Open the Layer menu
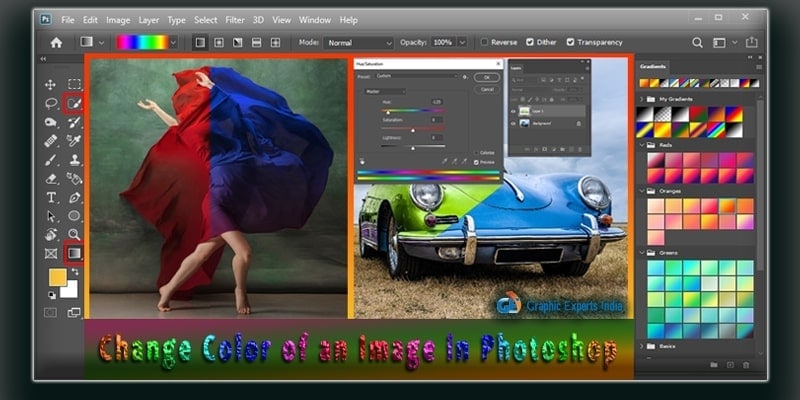 149,20
